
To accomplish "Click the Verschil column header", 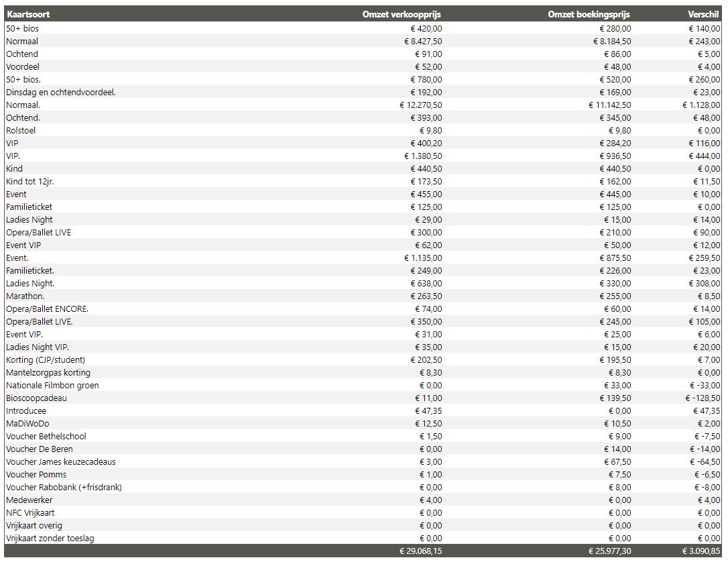I will click(703, 14).
